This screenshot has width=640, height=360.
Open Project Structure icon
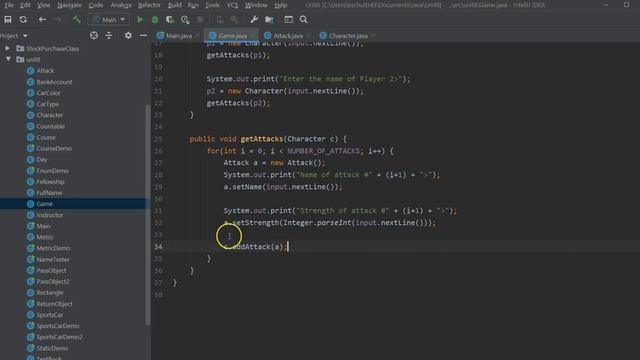(269, 20)
